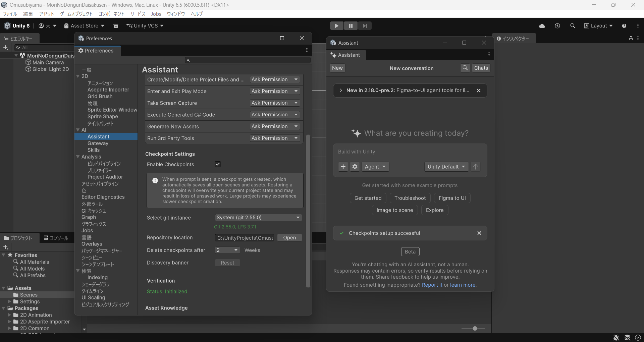The image size is (644, 342).
Task: Click the Unity 6 logo button
Action: [17, 26]
